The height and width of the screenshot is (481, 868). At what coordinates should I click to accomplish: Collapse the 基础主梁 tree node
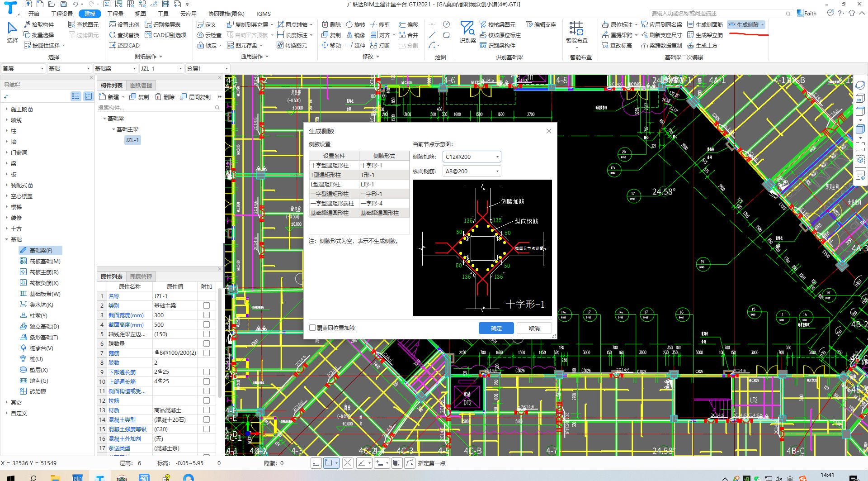[x=113, y=129]
